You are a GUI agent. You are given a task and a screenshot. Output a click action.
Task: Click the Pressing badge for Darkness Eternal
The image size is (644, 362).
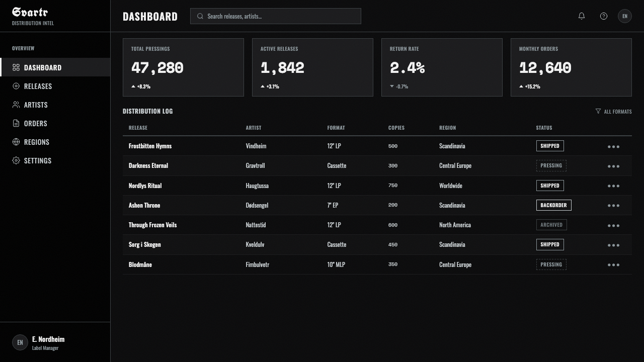pos(551,165)
